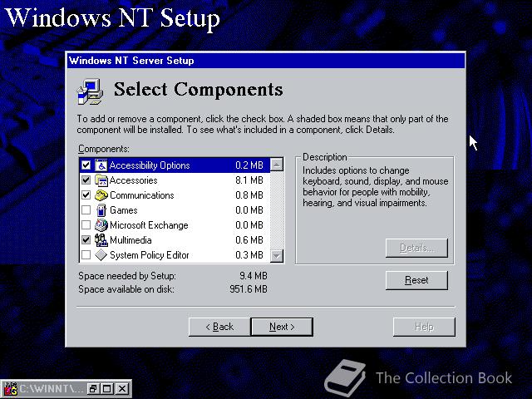Viewport: 532px width, 399px height.
Task: Click the Help button
Action: (x=424, y=327)
